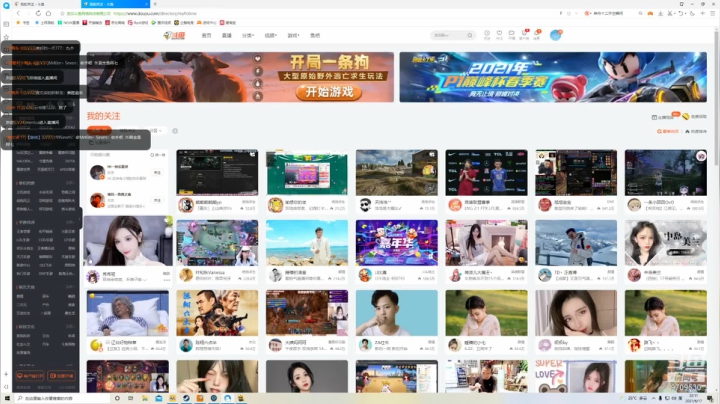Viewport: 720px width, 404px height.
Task: Open the 中岛美兰 stream thumbnail
Action: tap(665, 242)
